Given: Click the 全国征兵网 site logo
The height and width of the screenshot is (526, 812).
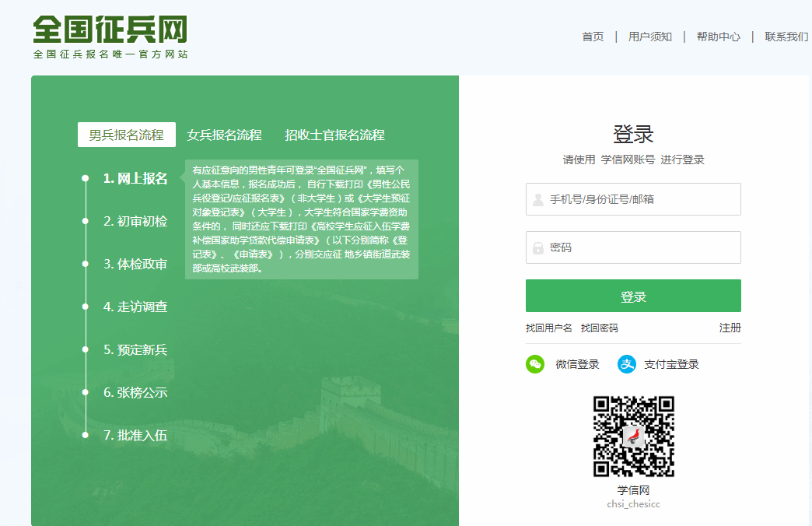Looking at the screenshot, I should pyautogui.click(x=110, y=30).
